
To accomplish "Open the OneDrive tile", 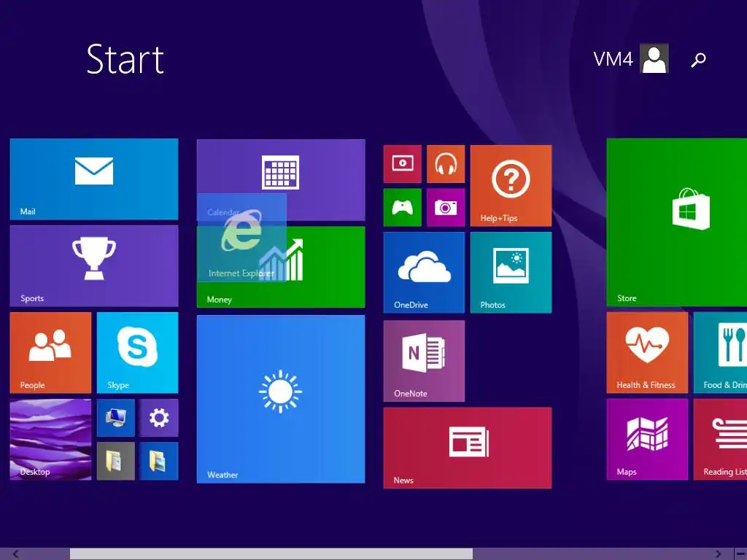I will pos(424,273).
